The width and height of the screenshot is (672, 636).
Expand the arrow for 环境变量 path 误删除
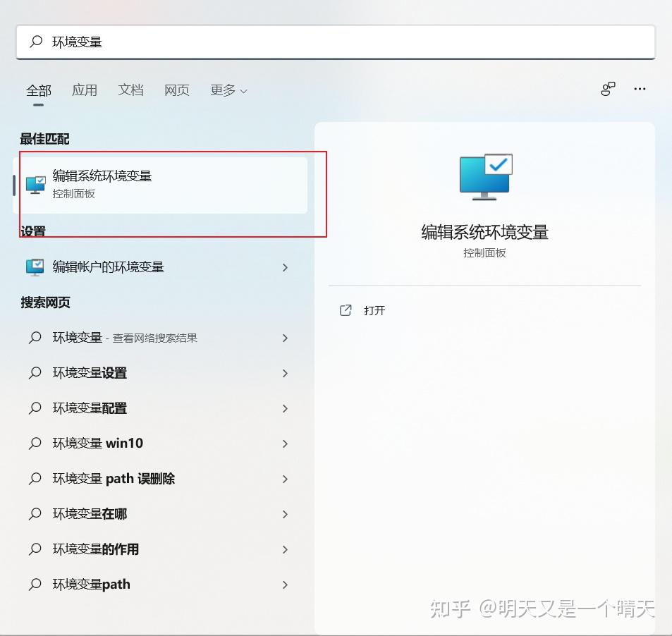click(x=285, y=479)
